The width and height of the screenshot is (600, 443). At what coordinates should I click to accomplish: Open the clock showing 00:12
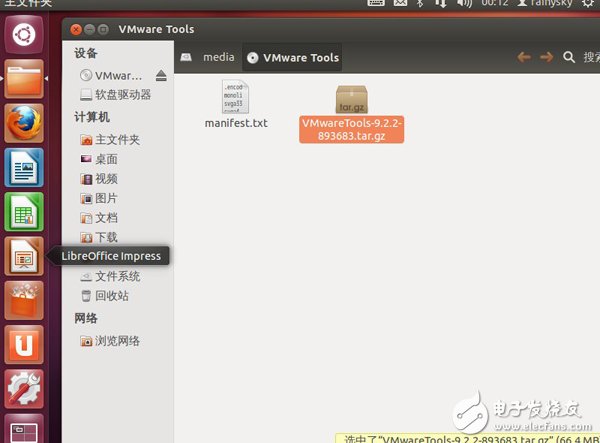click(495, 3)
